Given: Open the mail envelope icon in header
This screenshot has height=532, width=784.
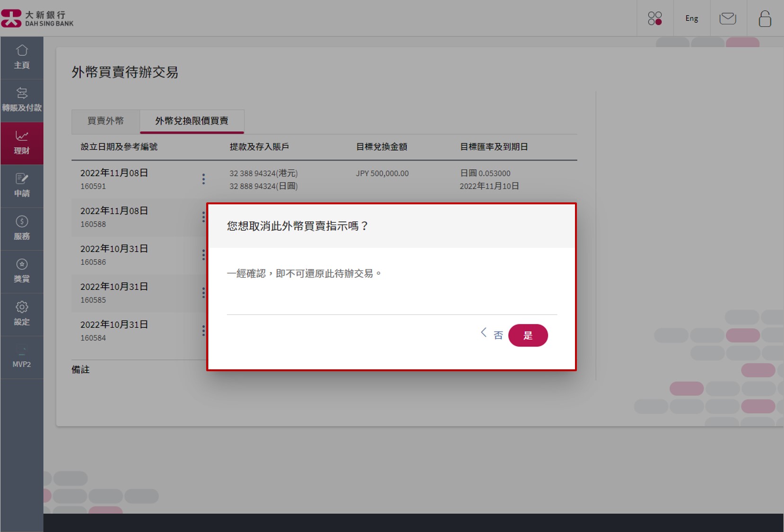Looking at the screenshot, I should pyautogui.click(x=728, y=18).
